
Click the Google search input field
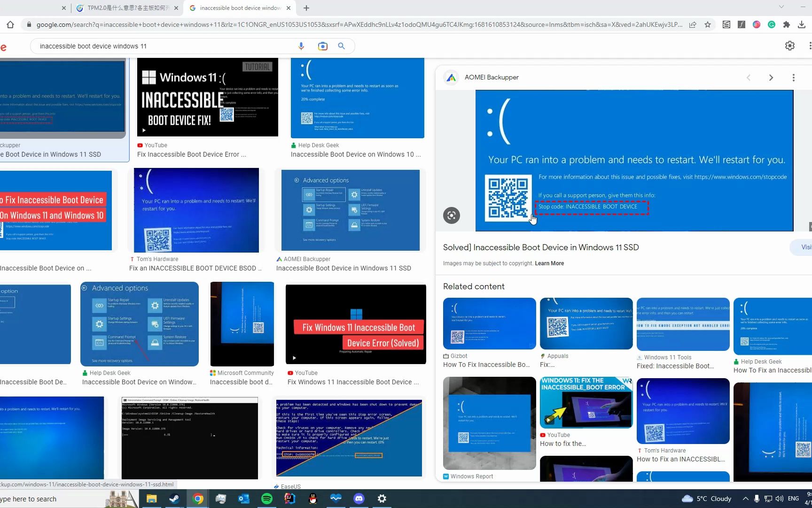[164, 46]
